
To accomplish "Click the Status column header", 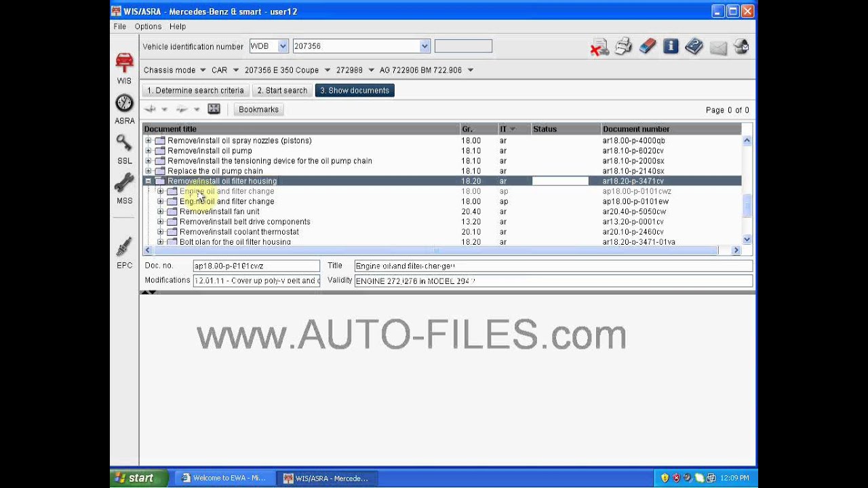I will coord(566,129).
